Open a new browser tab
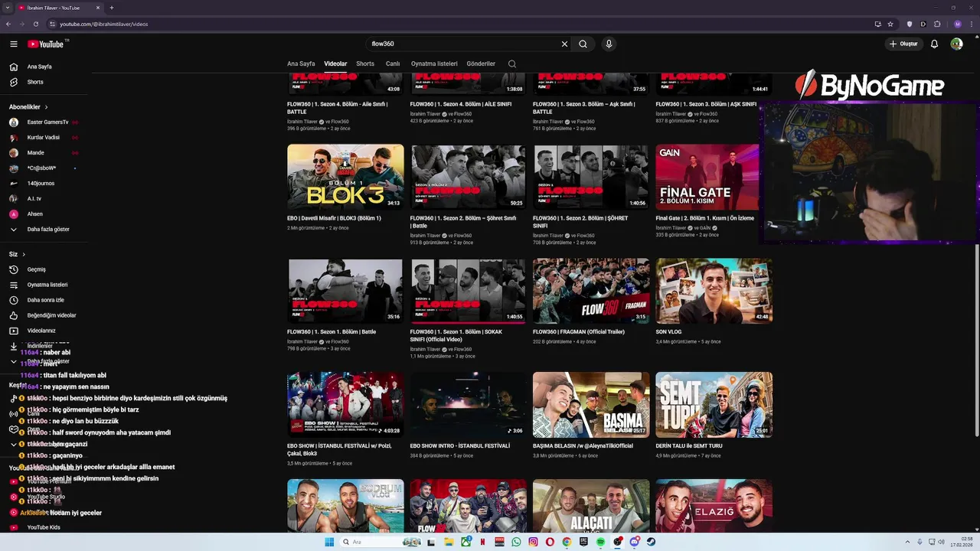The width and height of the screenshot is (980, 551). click(112, 8)
